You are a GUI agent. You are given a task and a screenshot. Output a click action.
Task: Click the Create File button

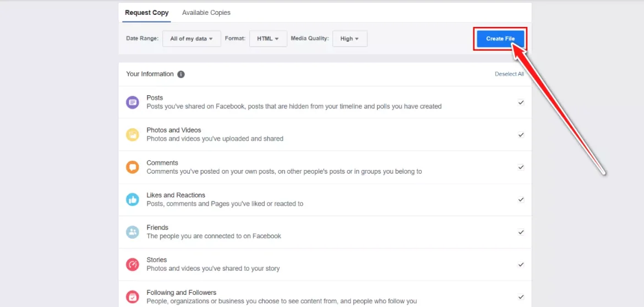pos(500,39)
